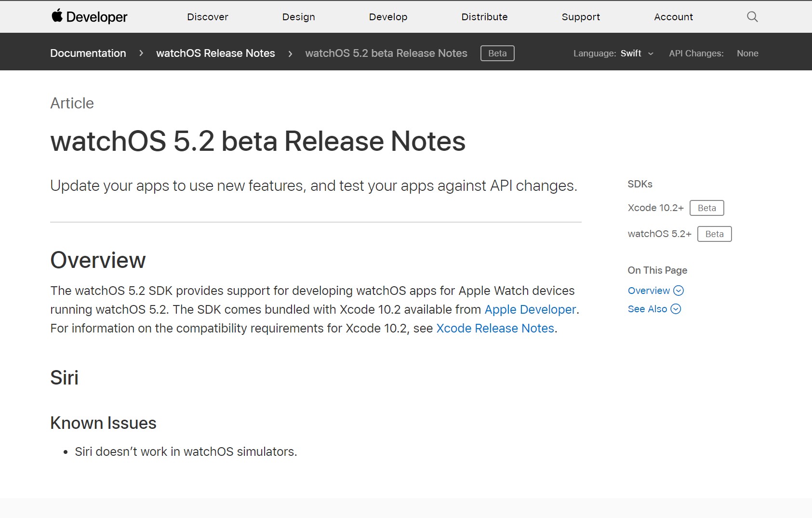Click the circled arrow beside See Also
Image resolution: width=812 pixels, height=518 pixels.
tap(676, 309)
